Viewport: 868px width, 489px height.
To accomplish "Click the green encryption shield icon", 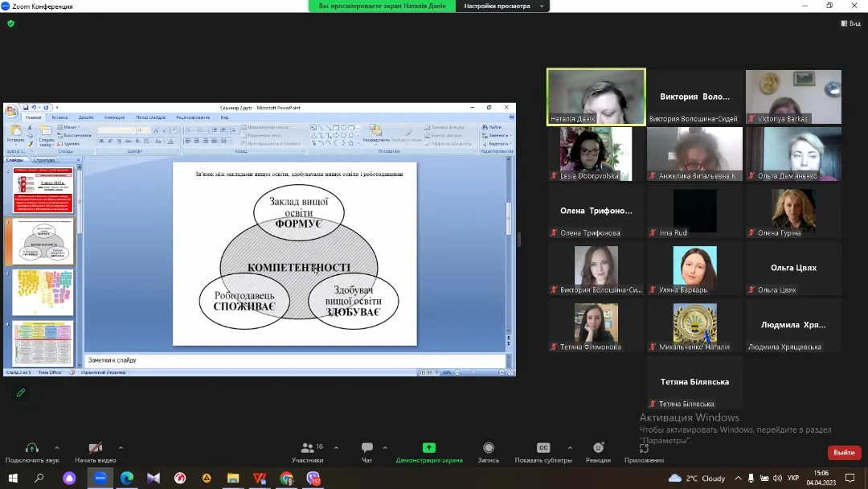I will point(10,23).
